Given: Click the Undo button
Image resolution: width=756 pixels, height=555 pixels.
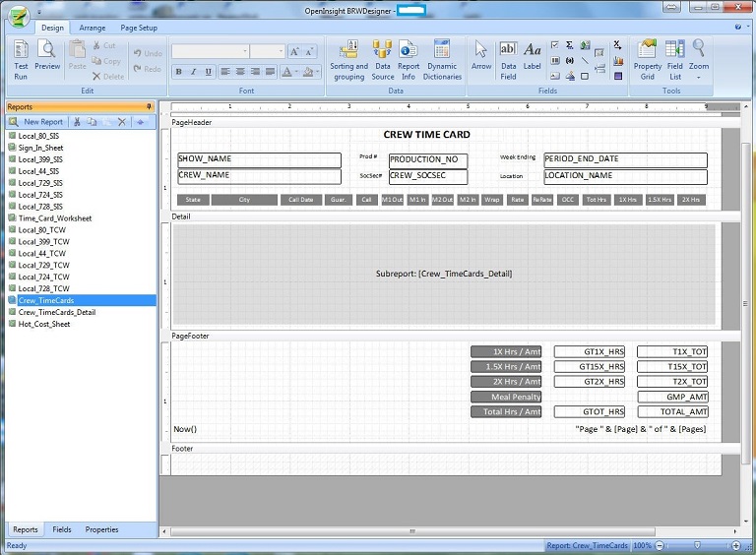Looking at the screenshot, I should [x=148, y=53].
